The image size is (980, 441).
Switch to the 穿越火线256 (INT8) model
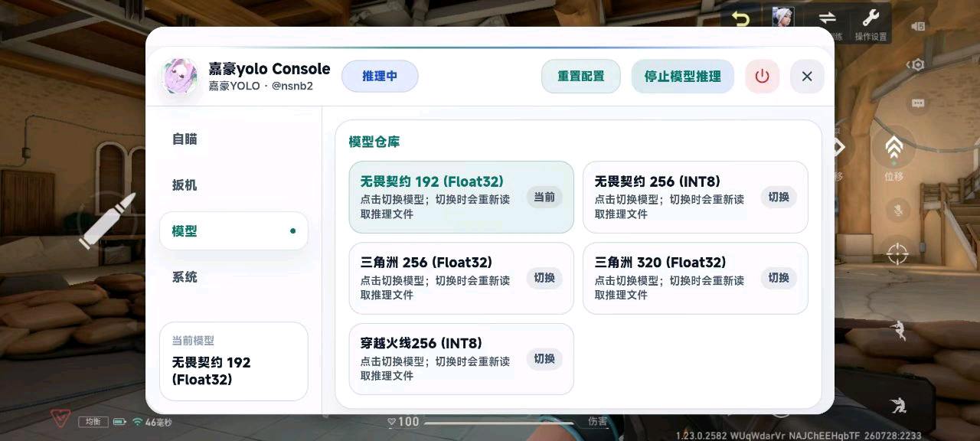click(x=544, y=359)
